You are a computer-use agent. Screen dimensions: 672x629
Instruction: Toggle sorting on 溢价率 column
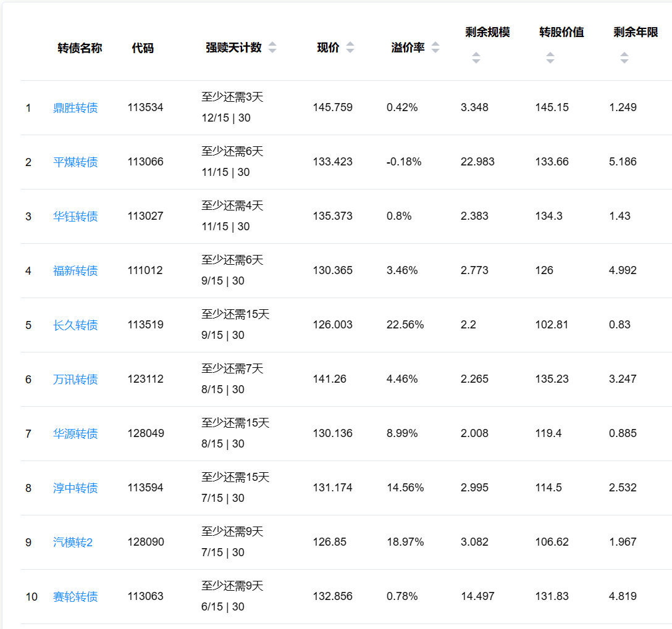[435, 48]
